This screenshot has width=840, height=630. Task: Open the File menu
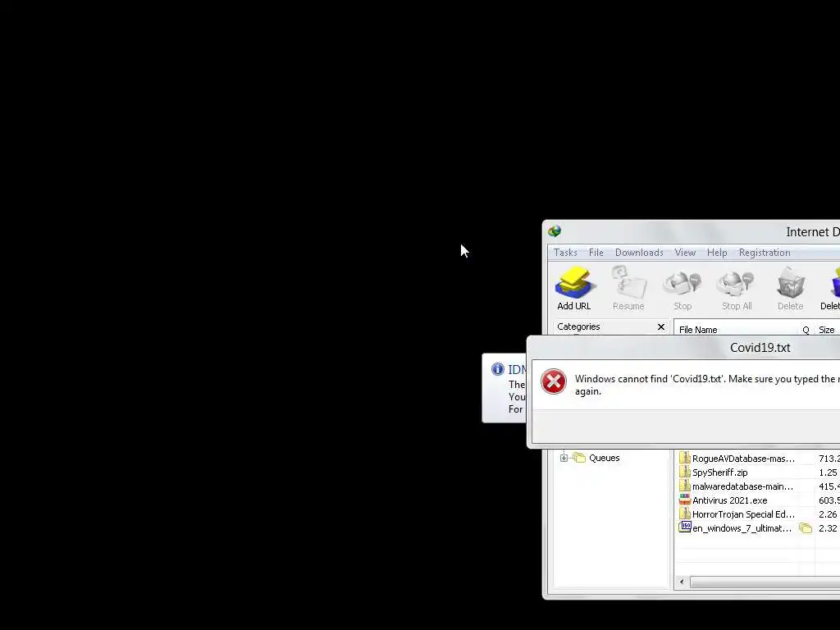coord(596,253)
